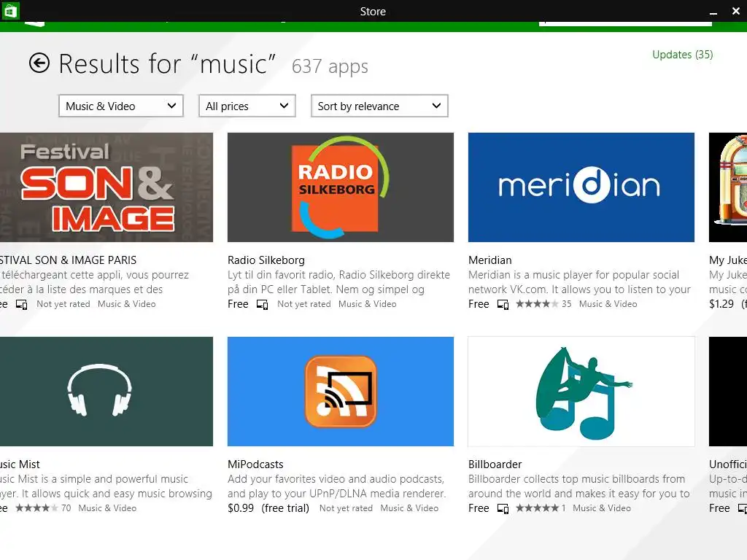Click the MiPodcasts title text

[x=255, y=464]
